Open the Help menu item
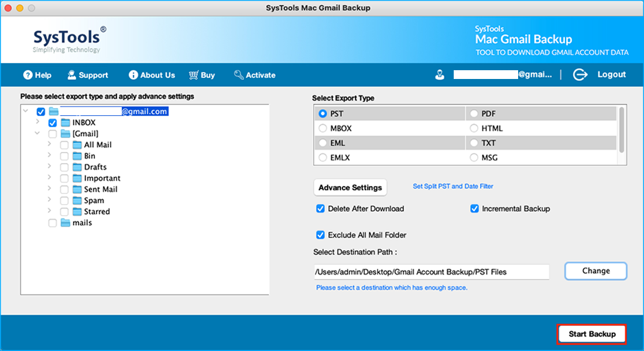 [37, 75]
